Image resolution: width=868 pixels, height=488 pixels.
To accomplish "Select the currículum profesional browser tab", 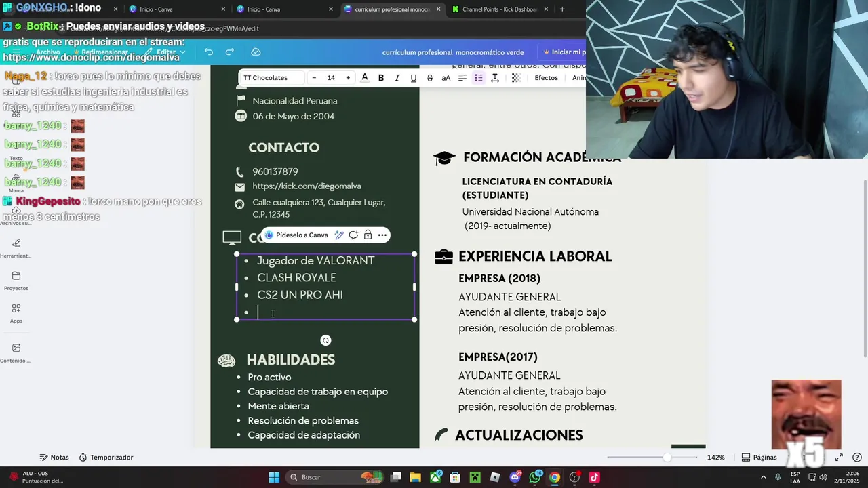I will click(392, 9).
